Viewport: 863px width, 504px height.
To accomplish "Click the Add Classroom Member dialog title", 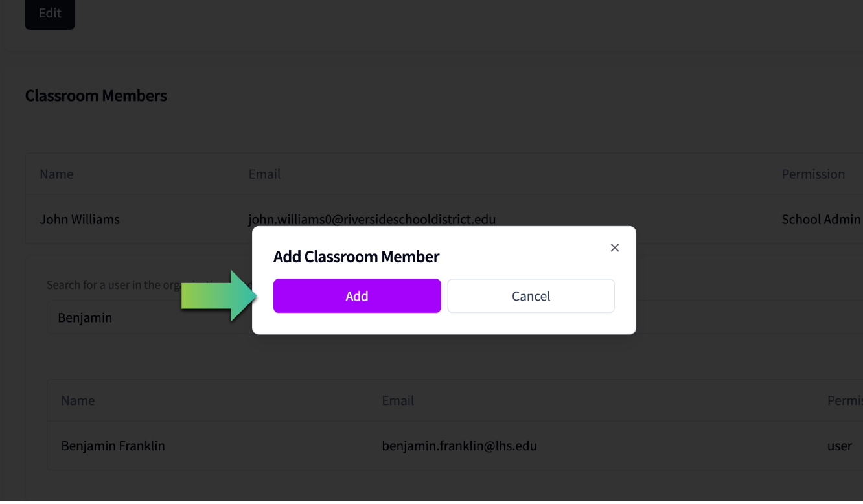I will (356, 257).
